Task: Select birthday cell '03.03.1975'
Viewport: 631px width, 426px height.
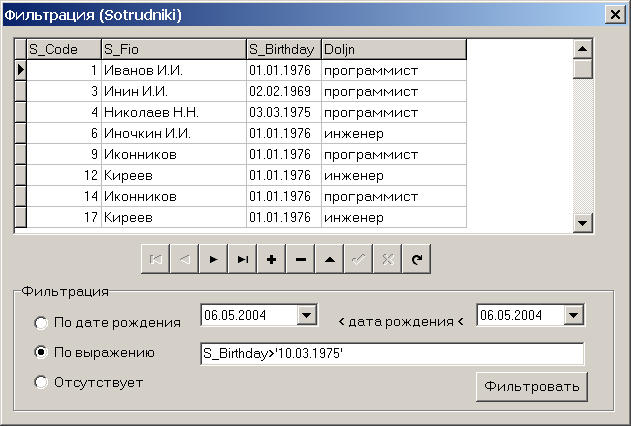Action: (x=284, y=112)
